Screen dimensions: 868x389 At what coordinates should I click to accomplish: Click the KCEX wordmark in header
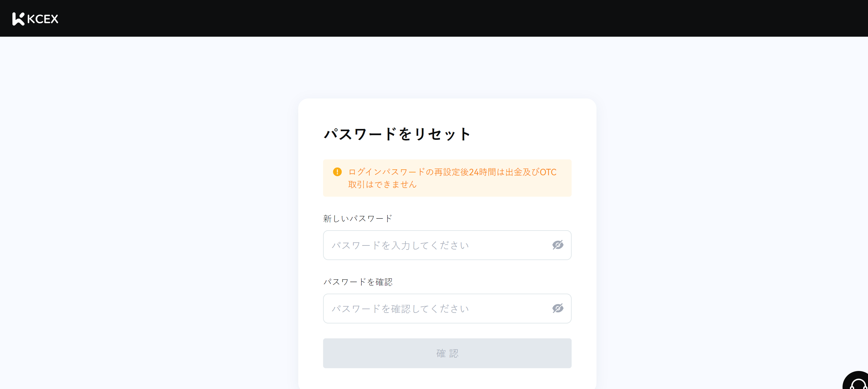[x=43, y=19]
